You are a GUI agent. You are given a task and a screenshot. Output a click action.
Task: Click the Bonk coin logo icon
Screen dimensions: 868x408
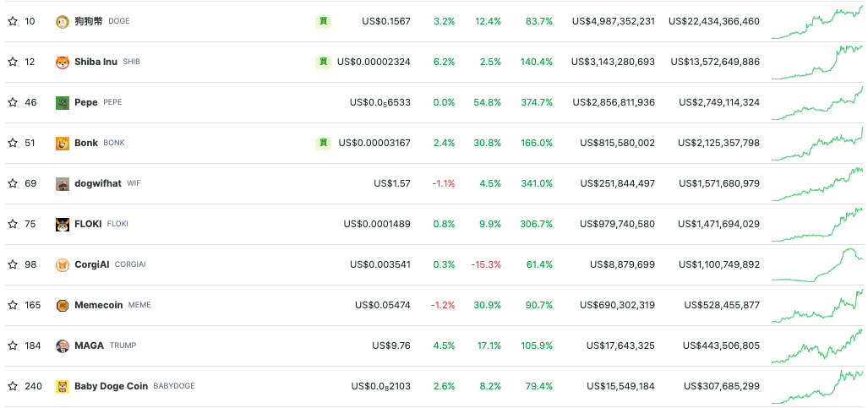pyautogui.click(x=63, y=143)
